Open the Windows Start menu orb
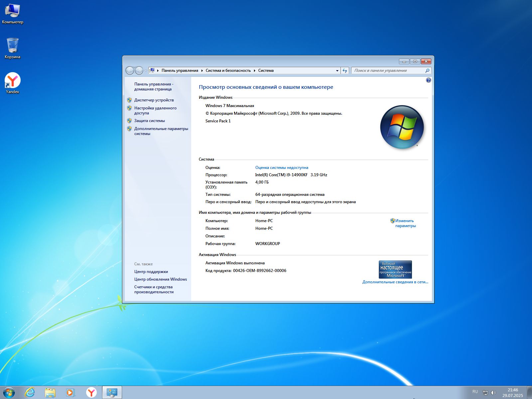The height and width of the screenshot is (399, 532). point(9,392)
